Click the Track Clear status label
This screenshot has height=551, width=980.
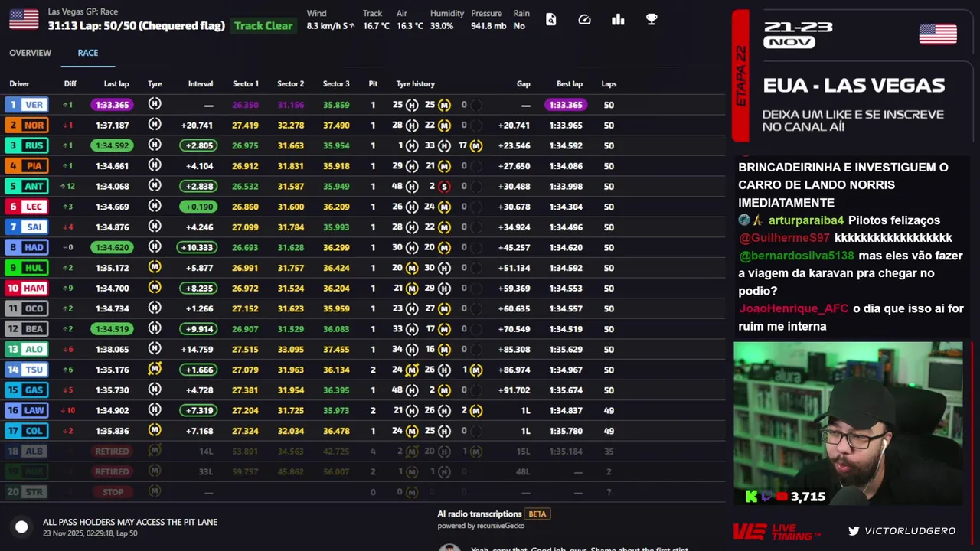point(263,26)
